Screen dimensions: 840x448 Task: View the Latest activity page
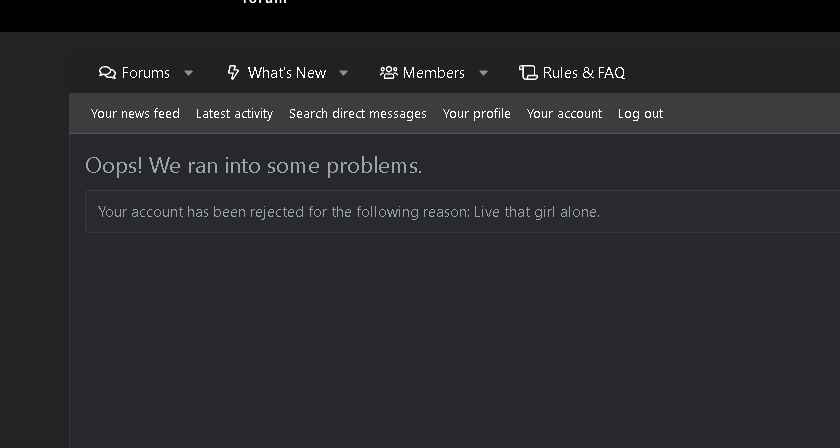[234, 114]
